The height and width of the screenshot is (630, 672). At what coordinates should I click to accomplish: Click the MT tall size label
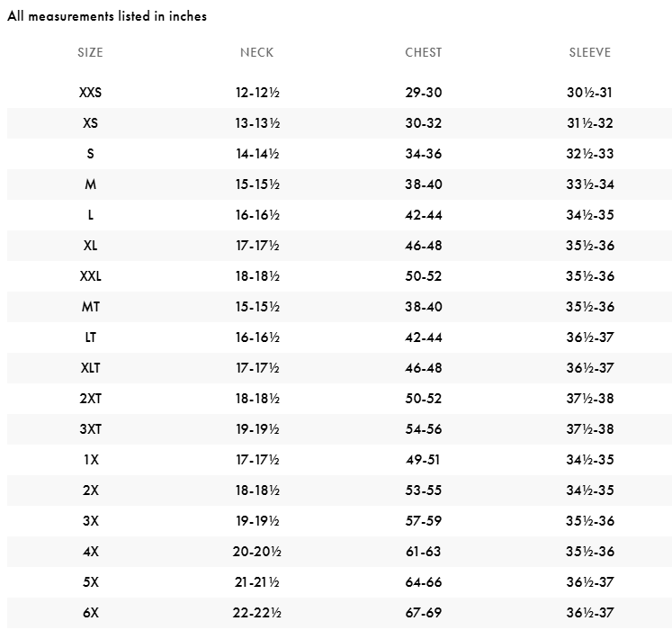point(90,307)
